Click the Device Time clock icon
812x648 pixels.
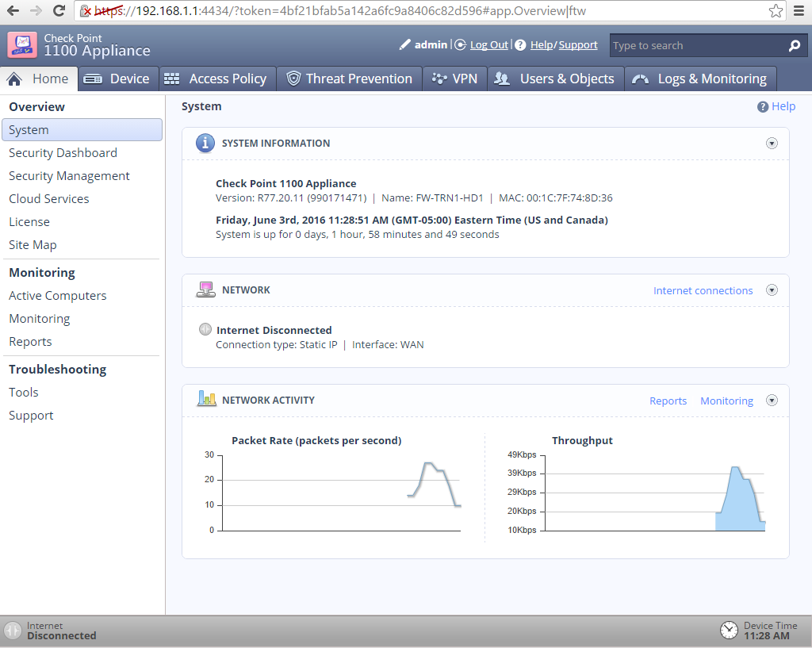(x=730, y=630)
